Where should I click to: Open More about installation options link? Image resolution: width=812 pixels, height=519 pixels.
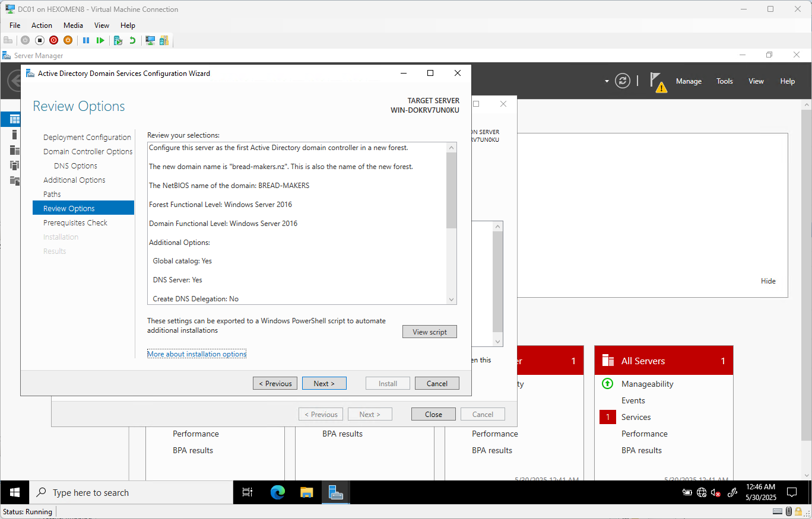(x=196, y=354)
